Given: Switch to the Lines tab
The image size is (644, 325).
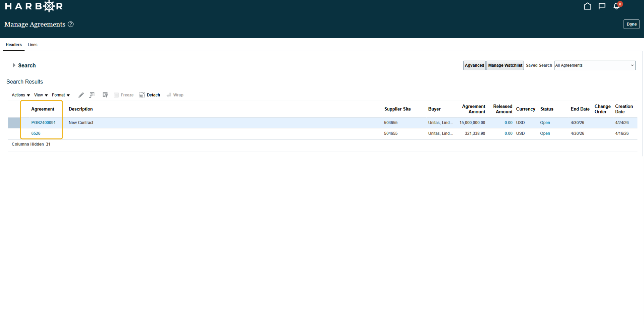Looking at the screenshot, I should [33, 45].
